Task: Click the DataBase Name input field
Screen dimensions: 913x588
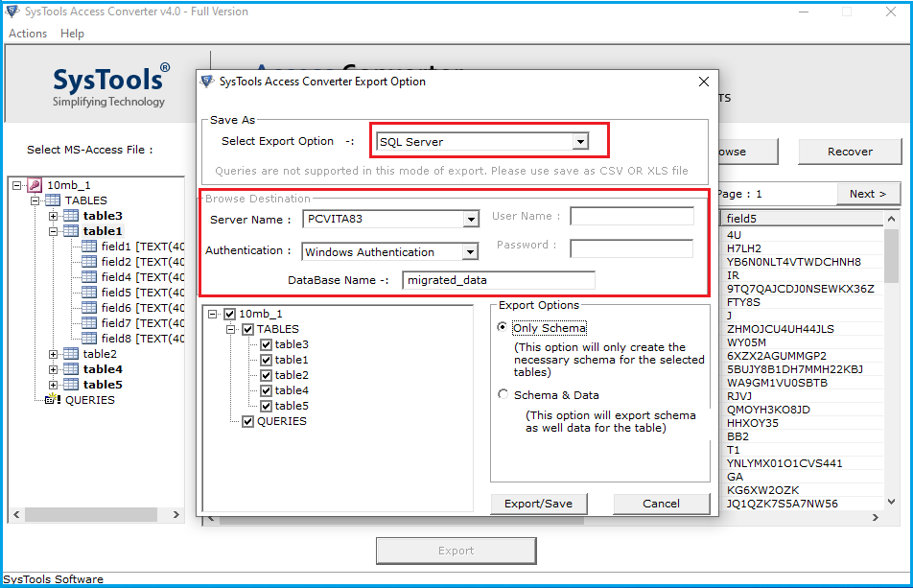Action: tap(498, 280)
